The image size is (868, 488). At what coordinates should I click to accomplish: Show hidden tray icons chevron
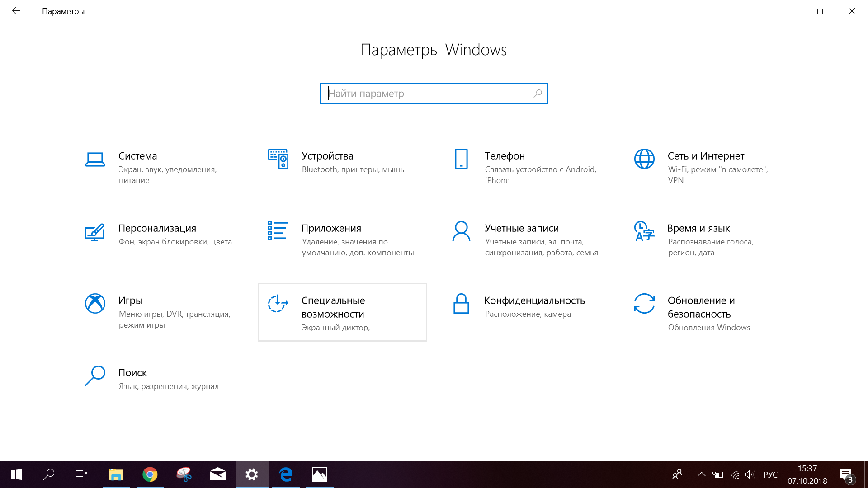[701, 474]
